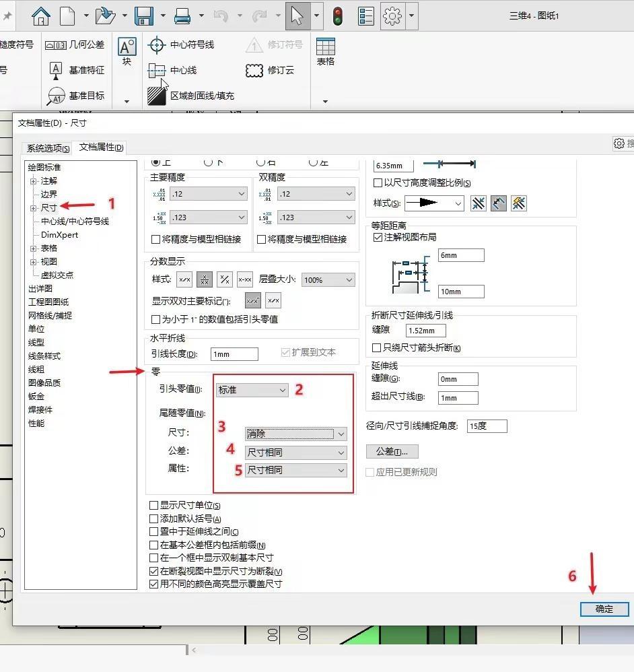Click the Home icon in the toolbar
This screenshot has height=672, width=634.
click(41, 16)
